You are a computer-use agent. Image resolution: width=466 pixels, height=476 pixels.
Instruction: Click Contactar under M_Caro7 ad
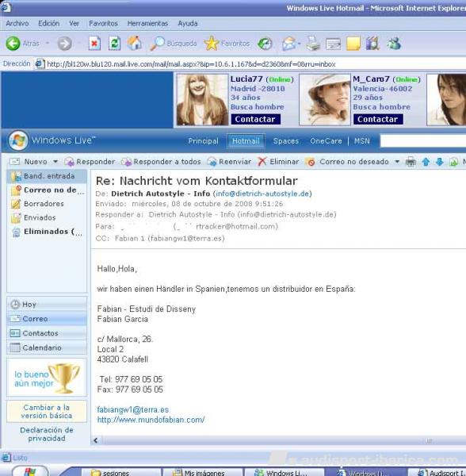378,119
